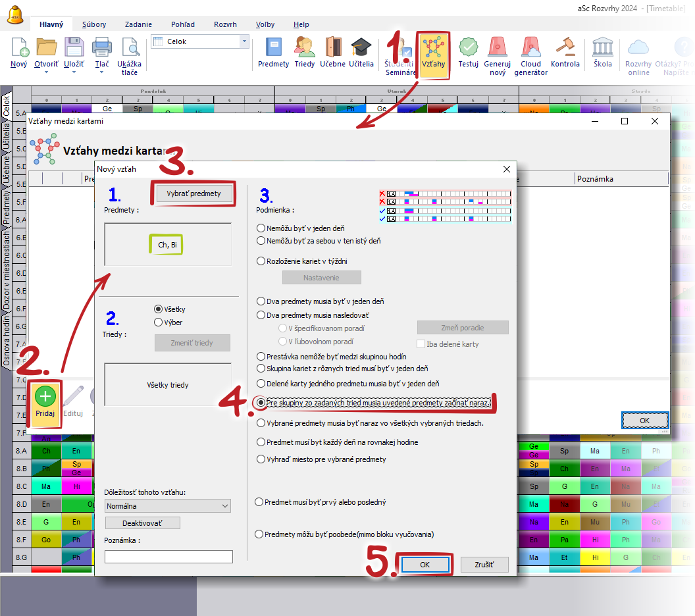
Task: Click the Tlač printer icon
Action: pyautogui.click(x=101, y=47)
